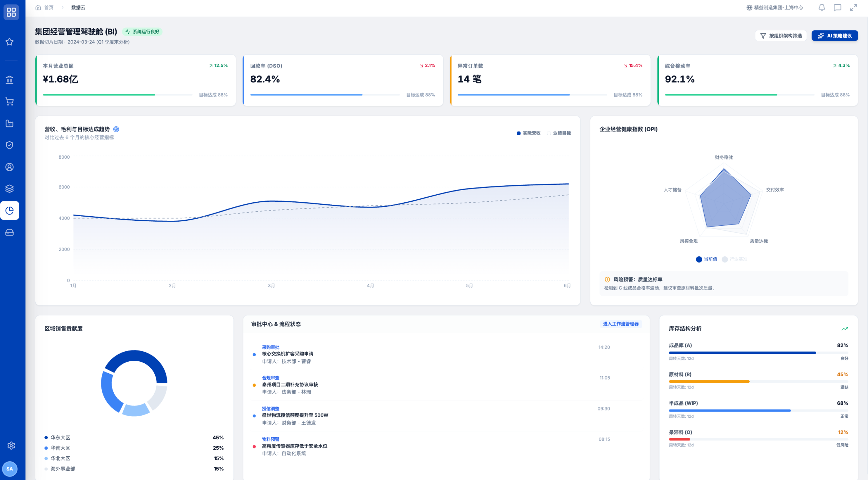Open the shopping cart sidebar icon

(x=9, y=101)
